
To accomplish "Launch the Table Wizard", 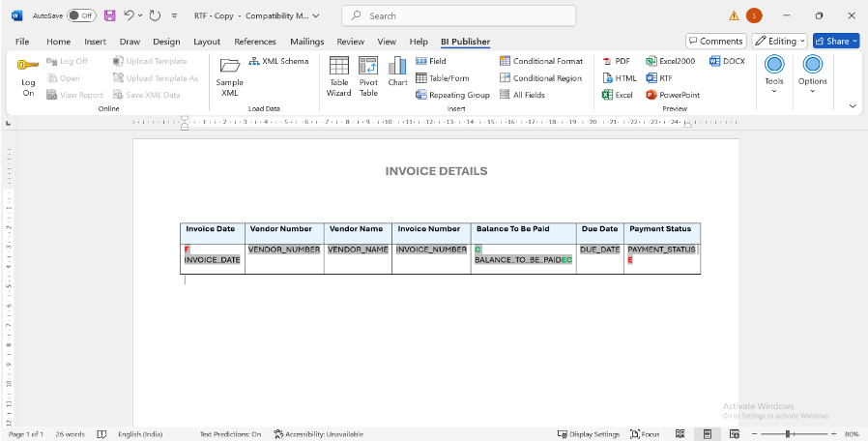I will coord(338,76).
